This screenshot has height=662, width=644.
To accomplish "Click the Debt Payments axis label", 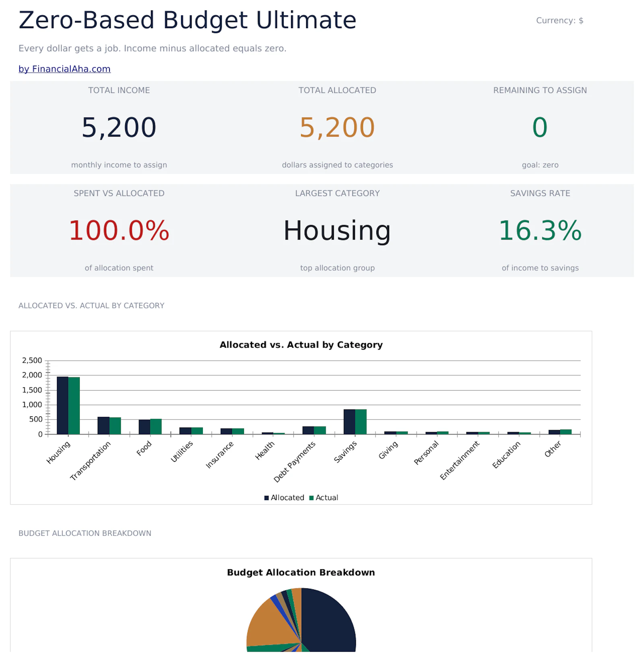I will [x=295, y=462].
